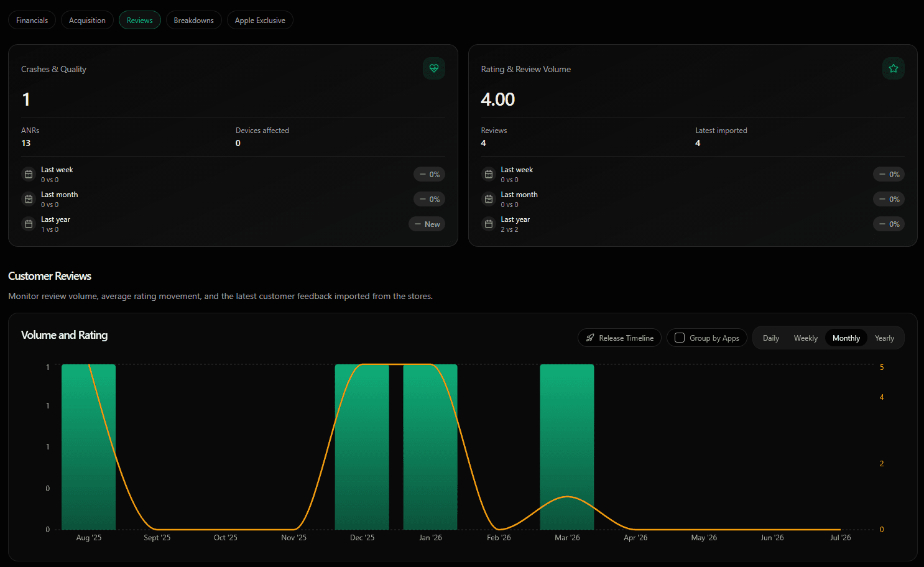Click the Last week calendar icon under Rating & Review Volume
Viewport: 924px width, 567px height.
(x=489, y=175)
